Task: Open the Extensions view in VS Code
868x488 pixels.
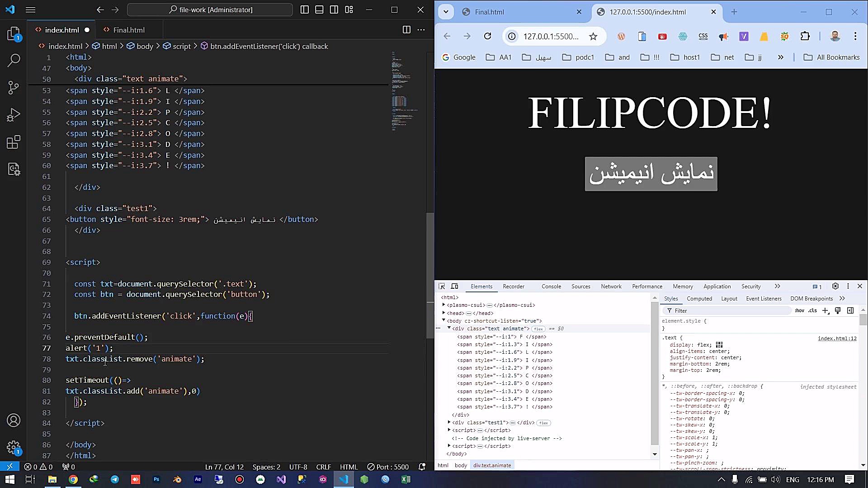Action: [x=14, y=142]
